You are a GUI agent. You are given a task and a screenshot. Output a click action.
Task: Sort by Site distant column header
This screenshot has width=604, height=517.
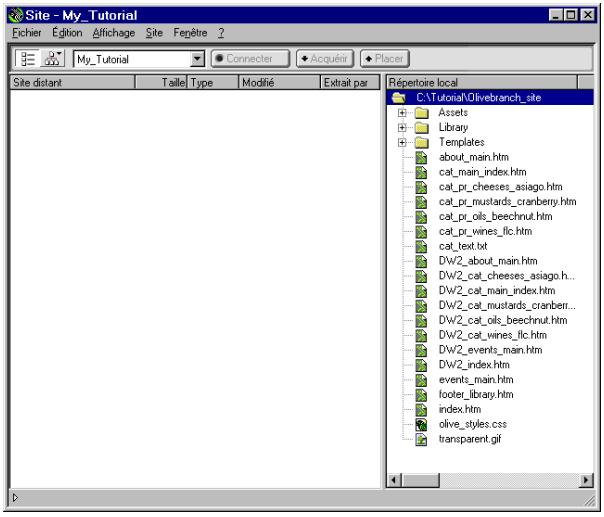(x=72, y=82)
